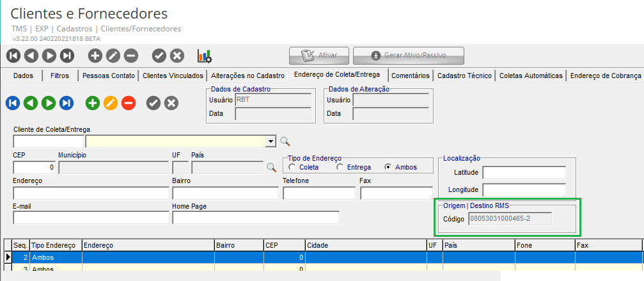This screenshot has width=644, height=281.
Task: Focus the Home Page input field
Action: click(x=256, y=218)
